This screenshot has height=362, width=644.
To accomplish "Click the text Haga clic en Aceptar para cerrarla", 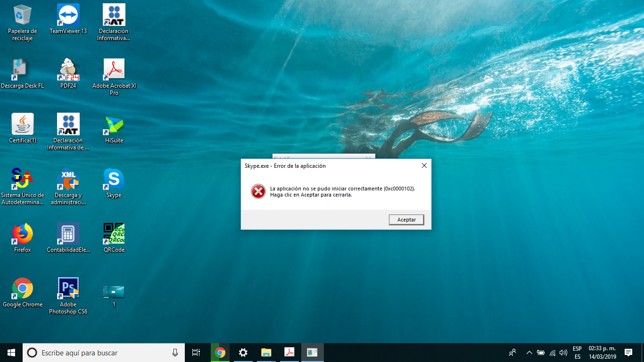I will tap(311, 195).
